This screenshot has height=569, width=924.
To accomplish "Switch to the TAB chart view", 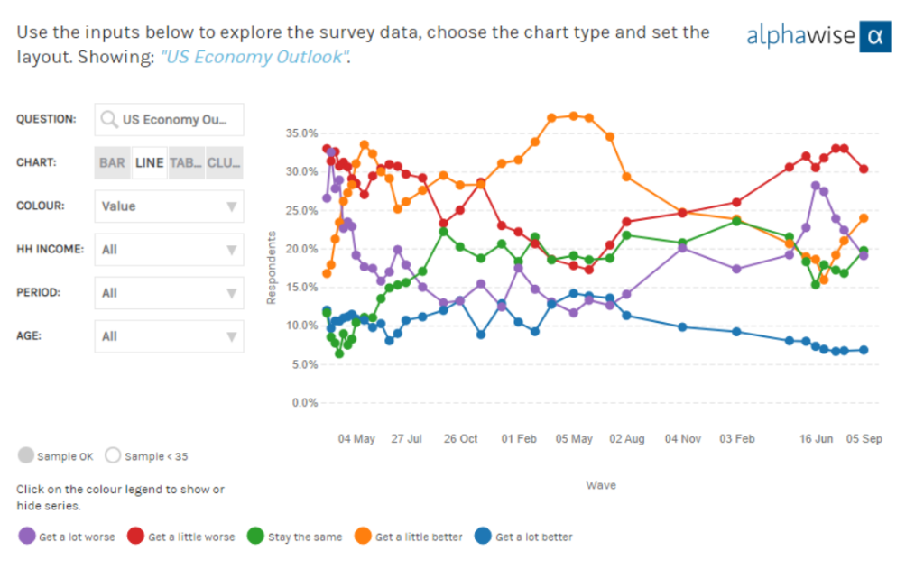I will click(x=186, y=163).
